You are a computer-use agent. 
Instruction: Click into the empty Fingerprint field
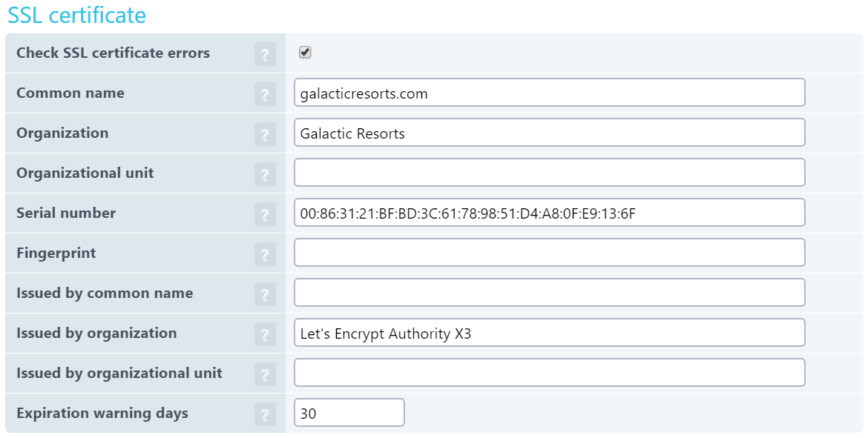point(549,253)
